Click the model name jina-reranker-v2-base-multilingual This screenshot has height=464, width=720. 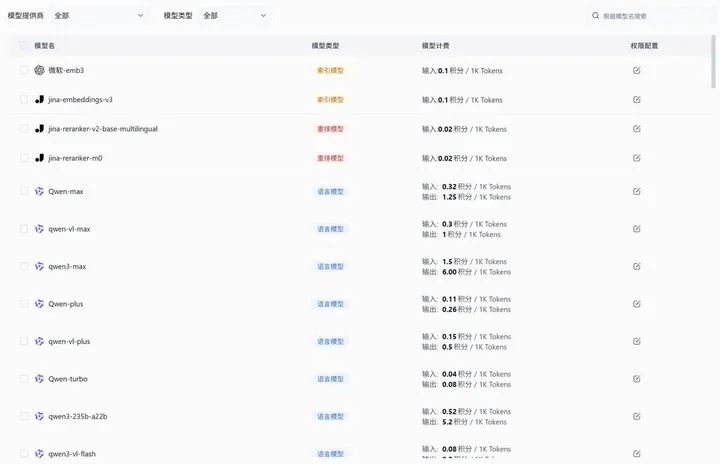[103, 129]
